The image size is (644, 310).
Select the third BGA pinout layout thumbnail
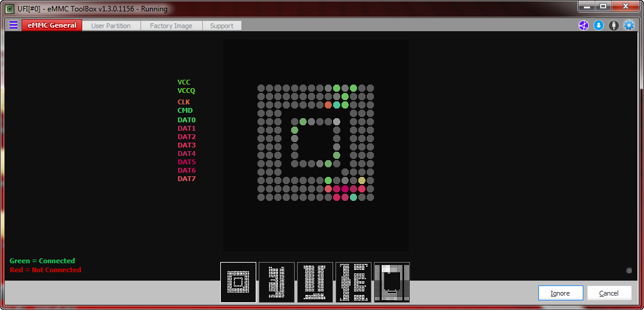315,282
